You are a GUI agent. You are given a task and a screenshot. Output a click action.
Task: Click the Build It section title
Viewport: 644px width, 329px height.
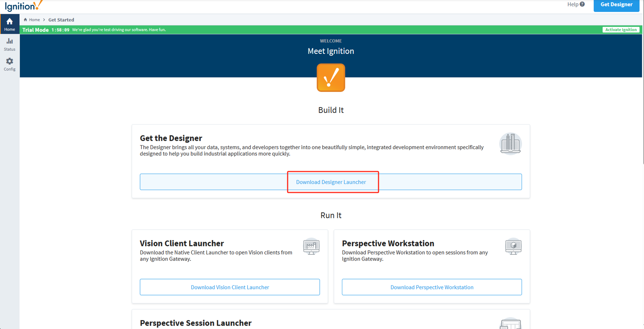pos(331,110)
